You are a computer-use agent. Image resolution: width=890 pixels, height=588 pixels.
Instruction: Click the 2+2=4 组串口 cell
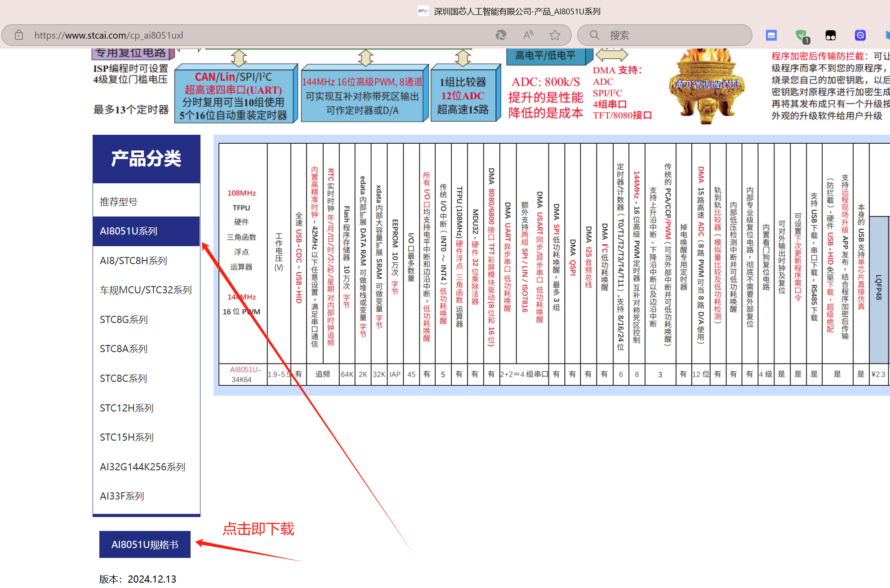pyautogui.click(x=524, y=374)
